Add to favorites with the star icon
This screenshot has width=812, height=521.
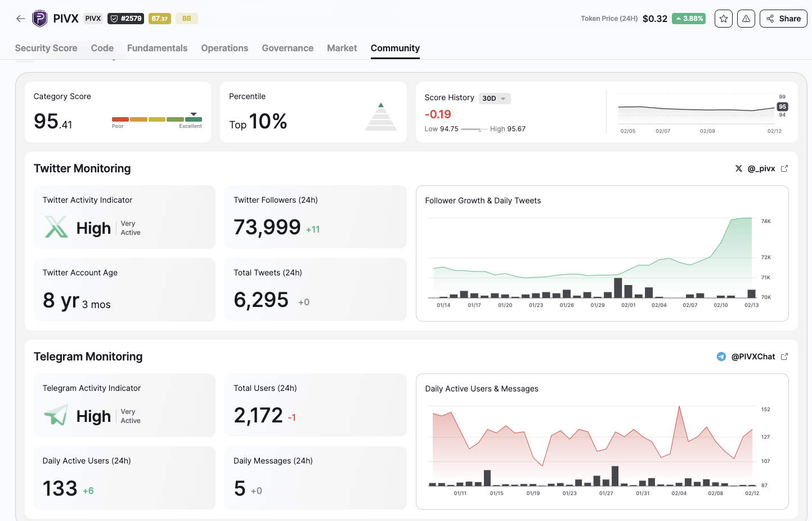click(x=724, y=19)
